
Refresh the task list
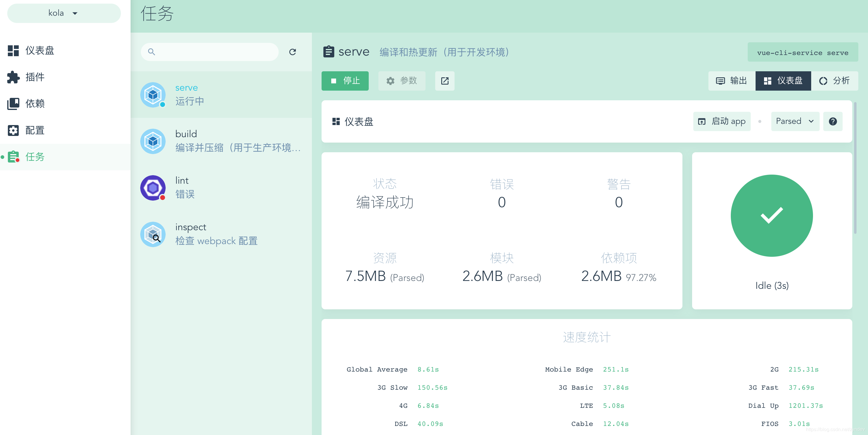[293, 52]
